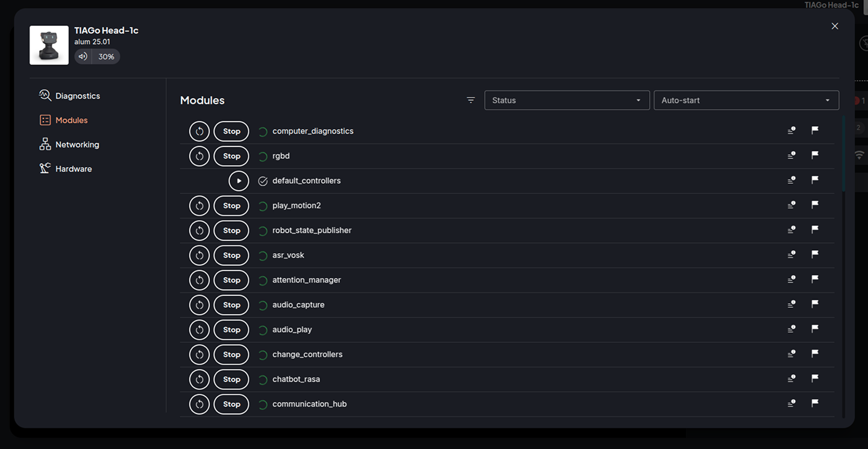
Task: Restart the chatbot_rasa module
Action: coord(200,380)
